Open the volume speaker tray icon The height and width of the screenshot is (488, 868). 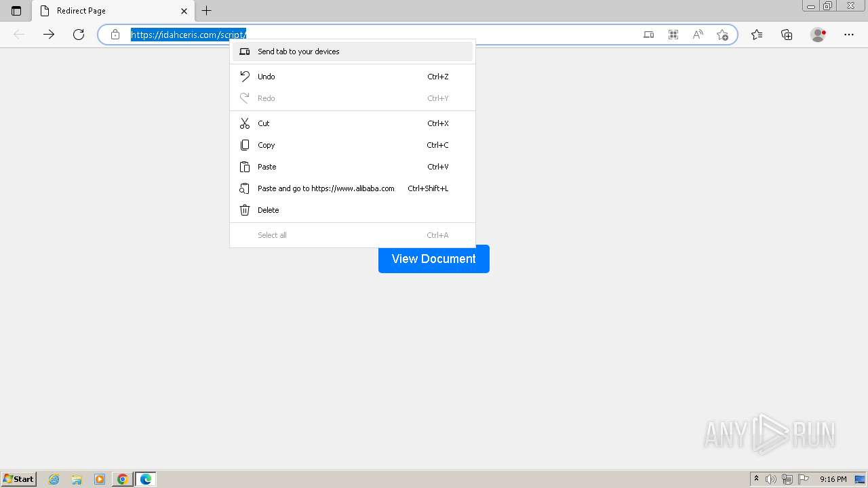tap(770, 479)
